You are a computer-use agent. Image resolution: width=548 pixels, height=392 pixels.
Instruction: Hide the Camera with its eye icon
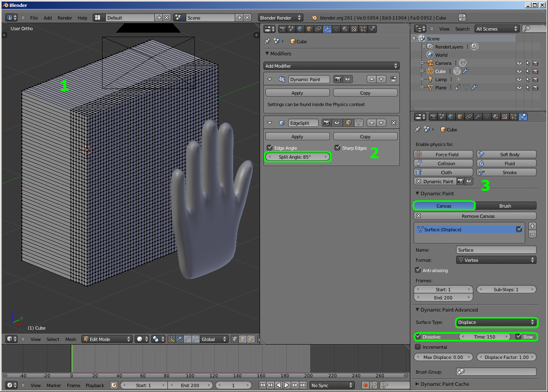pos(519,63)
